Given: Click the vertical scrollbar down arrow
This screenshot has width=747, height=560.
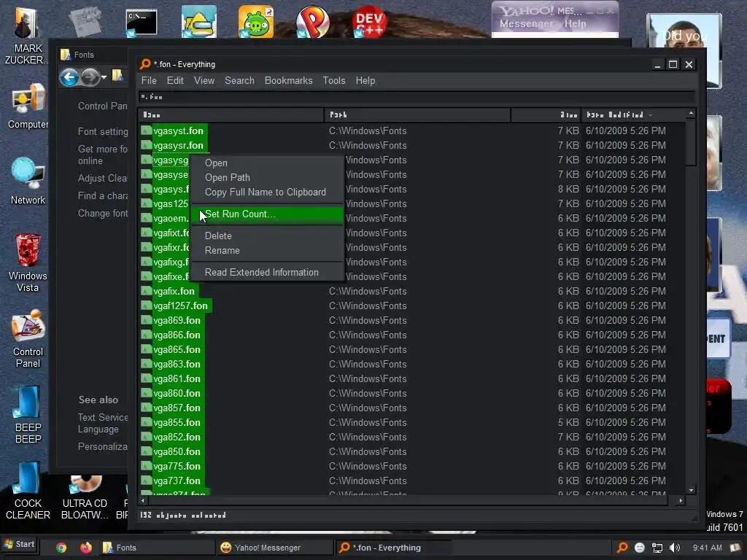Looking at the screenshot, I should tap(691, 491).
